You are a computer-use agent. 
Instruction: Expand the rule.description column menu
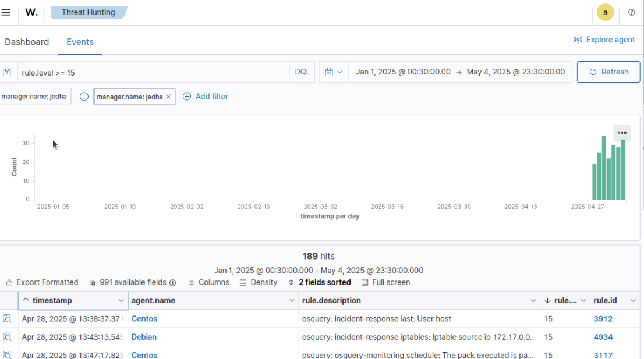pyautogui.click(x=533, y=301)
